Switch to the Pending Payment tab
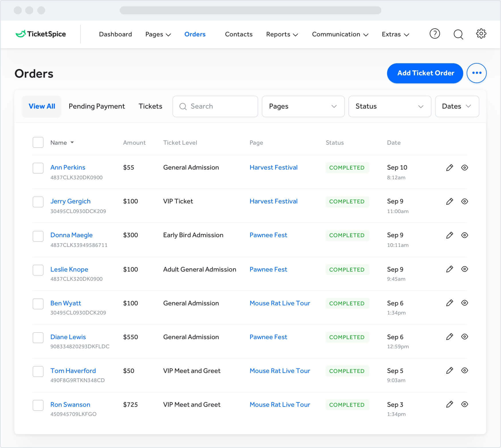This screenshot has height=448, width=501. 96,106
